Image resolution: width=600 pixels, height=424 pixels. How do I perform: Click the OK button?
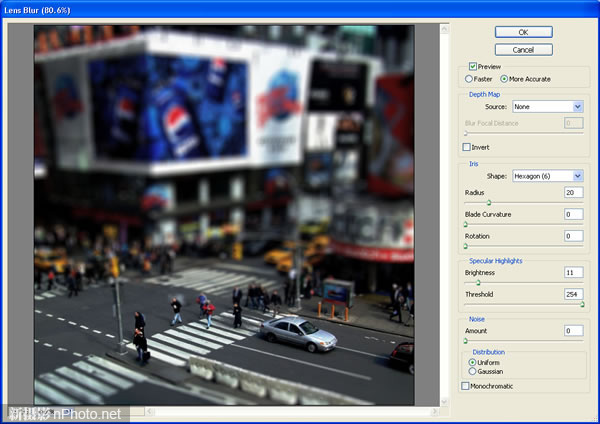click(523, 32)
